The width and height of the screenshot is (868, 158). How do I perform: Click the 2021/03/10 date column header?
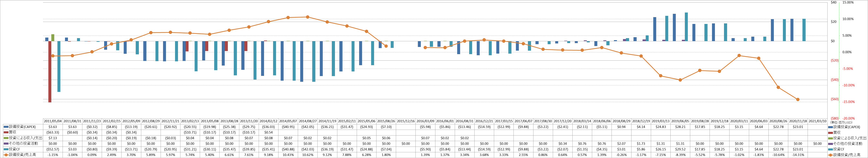coord(817,121)
